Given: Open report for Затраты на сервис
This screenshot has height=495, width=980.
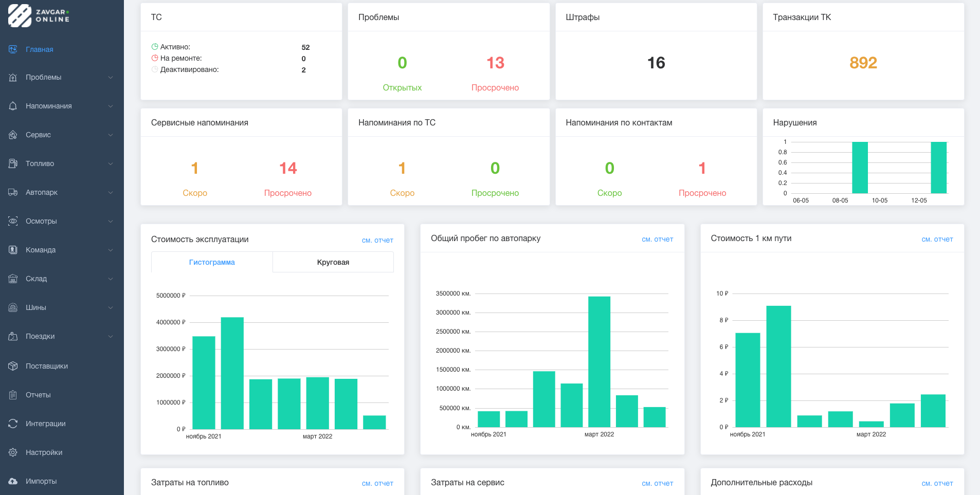Looking at the screenshot, I should (x=657, y=483).
